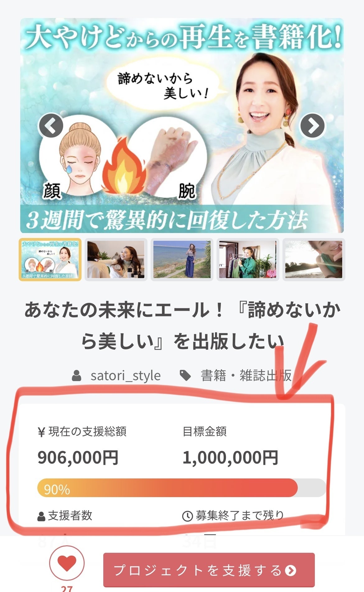This screenshot has height=592, width=364.
Task: Select the seaside blue skirt thumbnail
Action: tap(182, 259)
